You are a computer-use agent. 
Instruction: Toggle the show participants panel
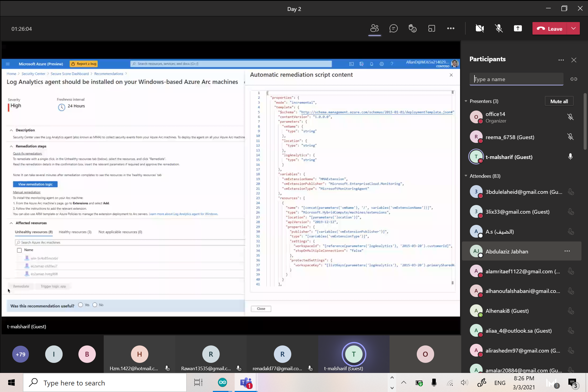pyautogui.click(x=375, y=29)
